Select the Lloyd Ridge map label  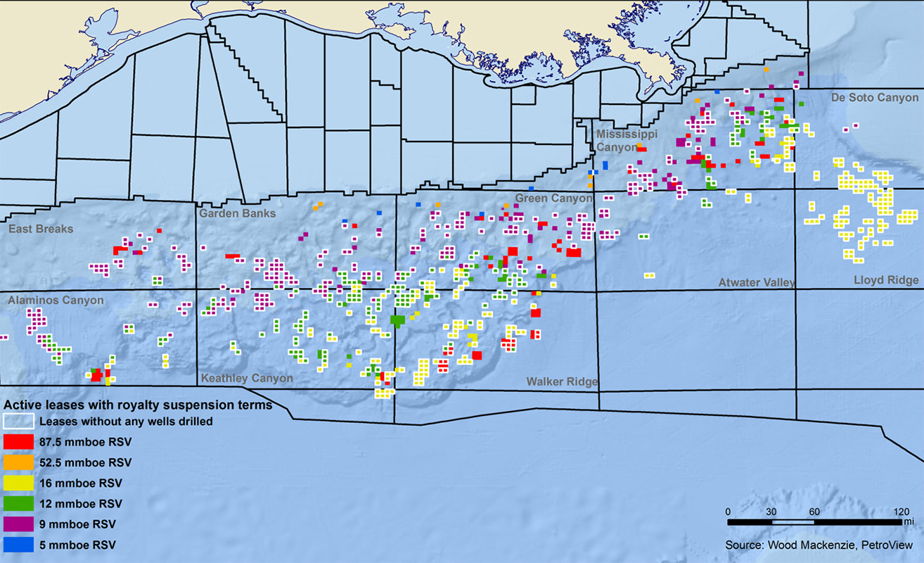point(886,280)
